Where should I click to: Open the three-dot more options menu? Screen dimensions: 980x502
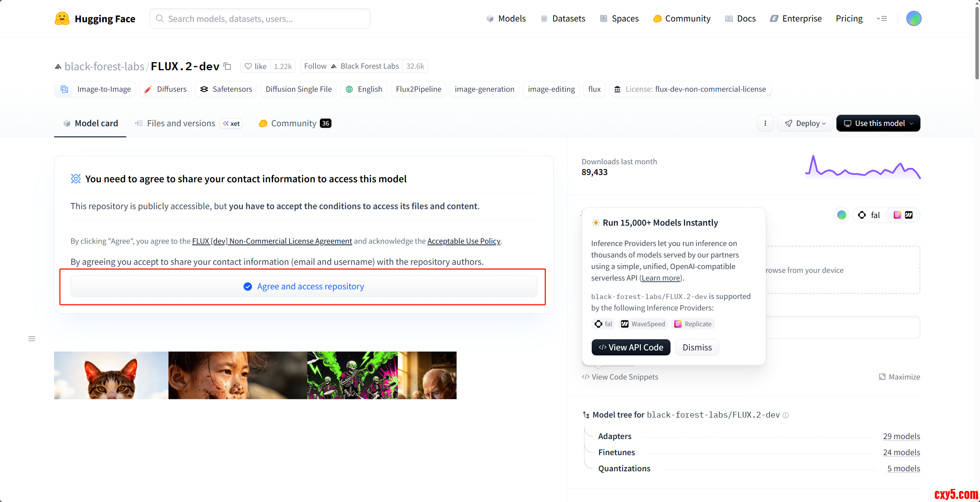[765, 123]
